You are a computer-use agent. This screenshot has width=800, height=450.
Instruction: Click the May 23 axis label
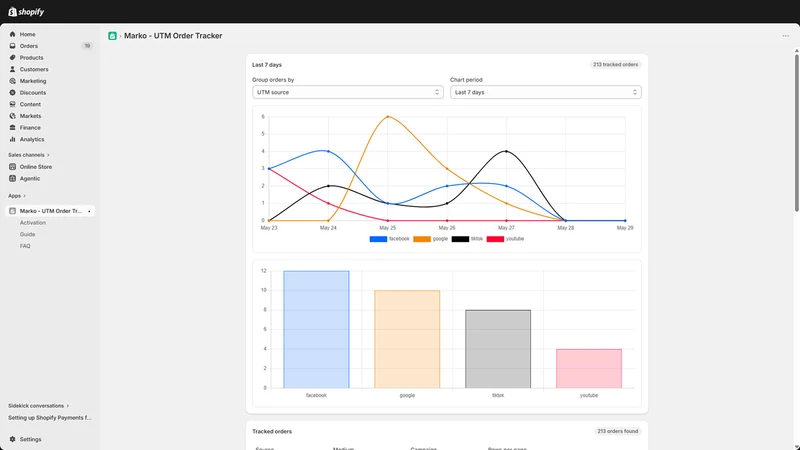(269, 228)
